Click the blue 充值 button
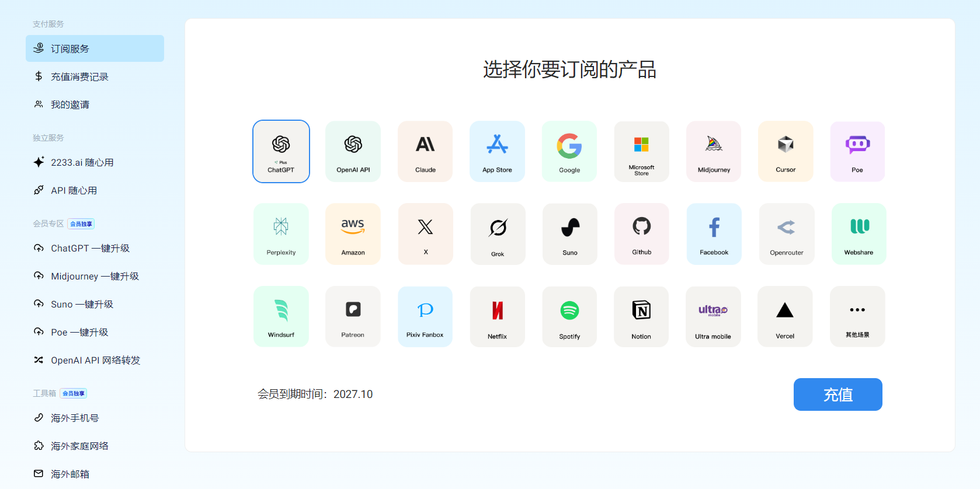This screenshot has height=489, width=980. [x=837, y=394]
